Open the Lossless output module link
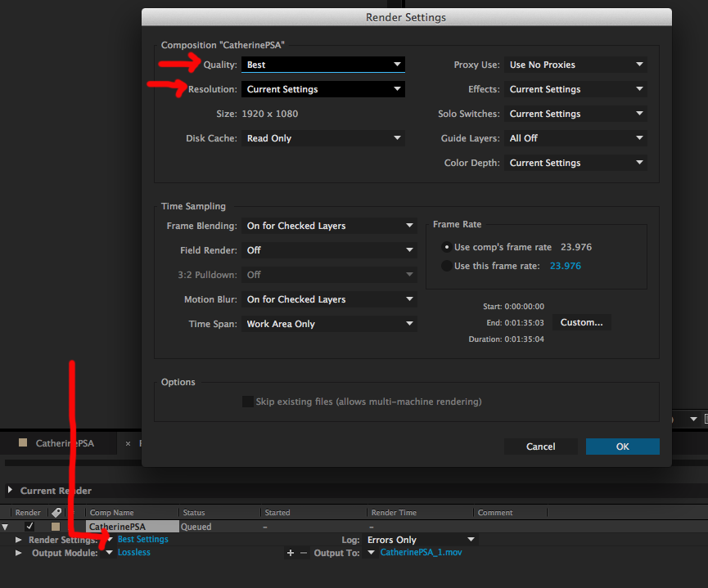 pos(133,552)
